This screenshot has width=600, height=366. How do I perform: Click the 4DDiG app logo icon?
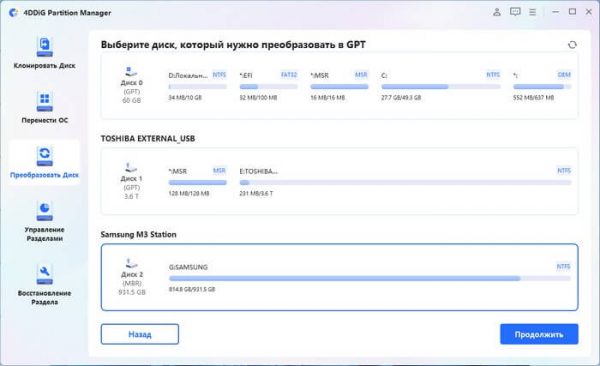tap(14, 13)
